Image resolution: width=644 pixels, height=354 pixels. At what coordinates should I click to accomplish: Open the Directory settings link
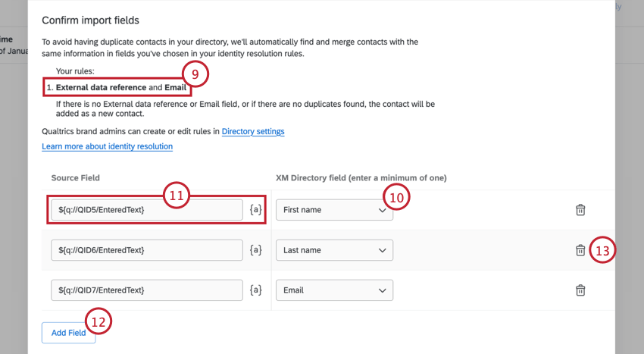coord(253,131)
